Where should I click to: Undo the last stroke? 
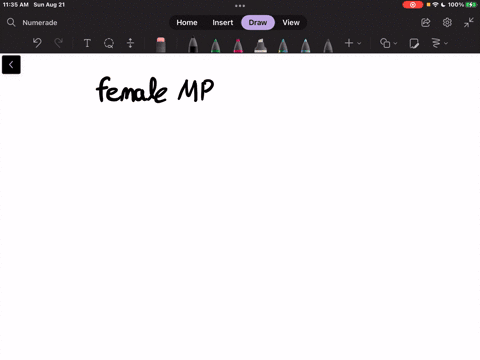pyautogui.click(x=37, y=43)
